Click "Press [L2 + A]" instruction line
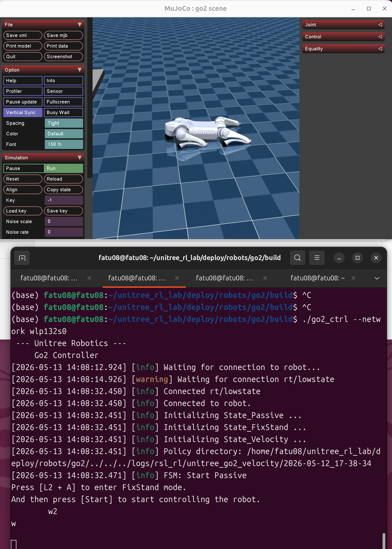392x549 pixels. coord(99,487)
